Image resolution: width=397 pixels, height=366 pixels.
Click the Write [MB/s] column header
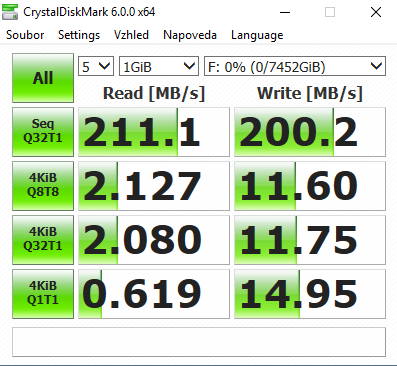tap(310, 93)
